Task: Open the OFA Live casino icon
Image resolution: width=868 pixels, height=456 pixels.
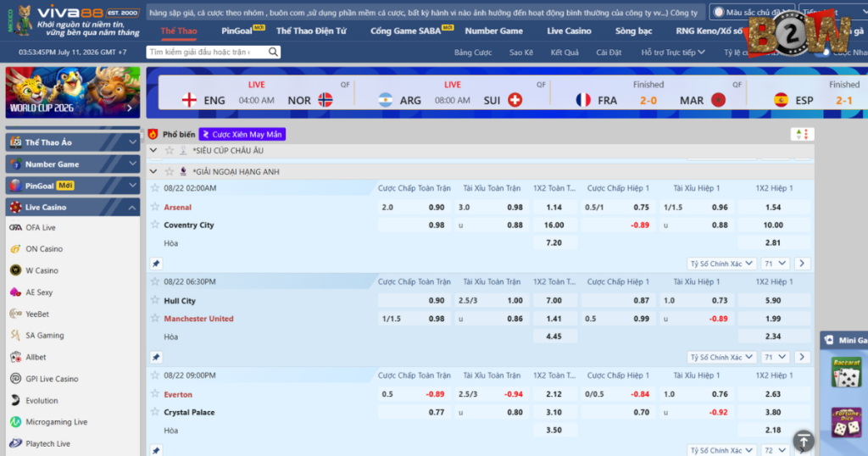Action: (15, 227)
